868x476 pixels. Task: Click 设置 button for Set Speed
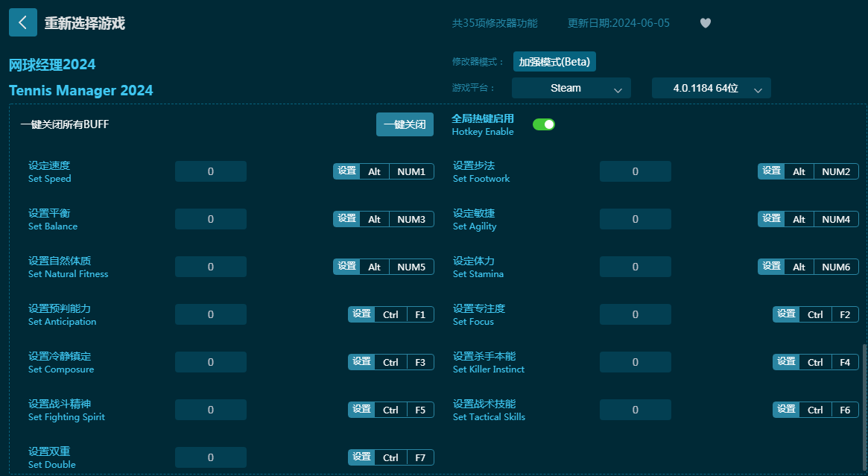pos(347,171)
